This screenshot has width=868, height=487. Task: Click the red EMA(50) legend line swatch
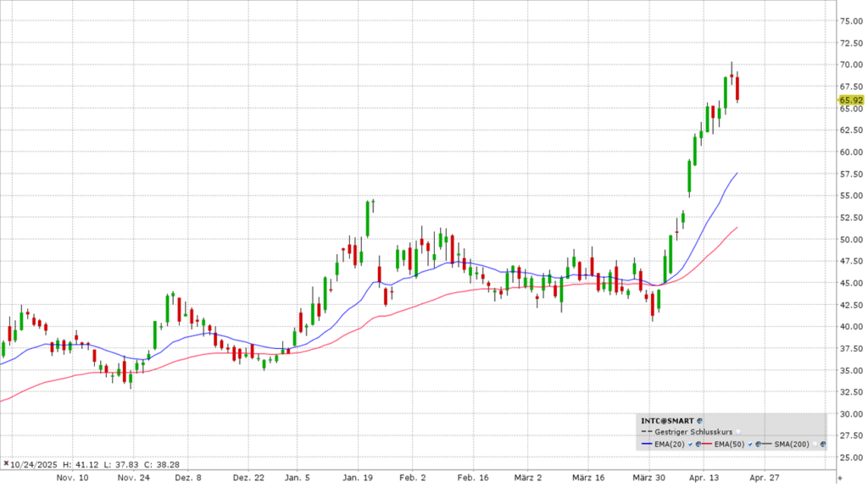click(x=708, y=444)
